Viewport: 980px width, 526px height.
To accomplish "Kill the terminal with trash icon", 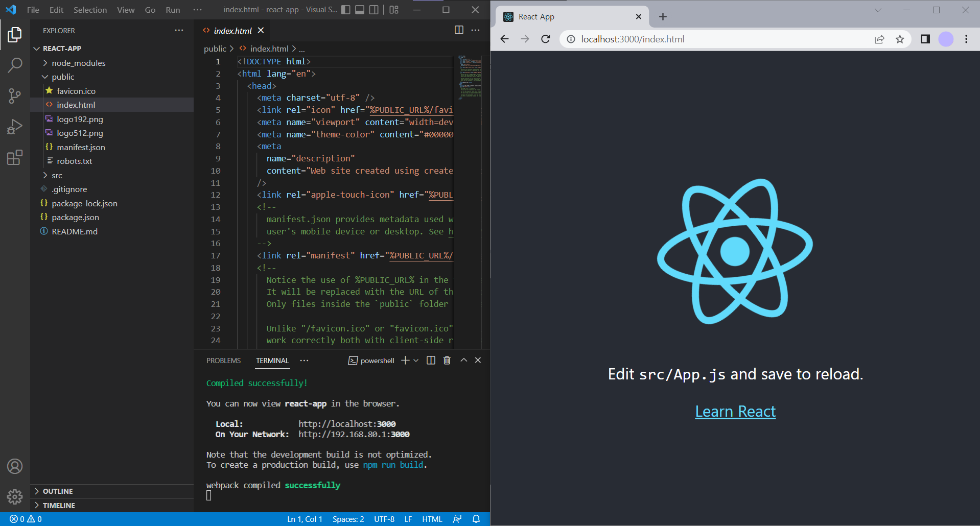I will click(x=447, y=360).
